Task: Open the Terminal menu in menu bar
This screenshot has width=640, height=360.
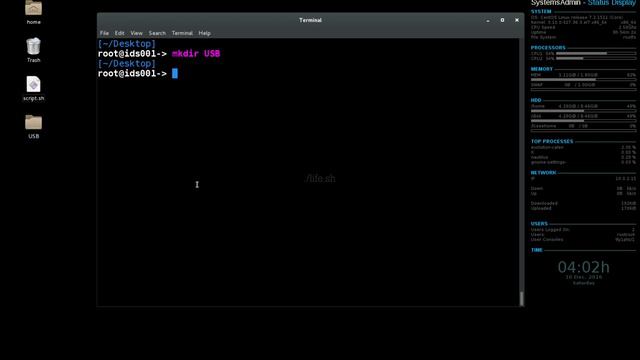Action: tap(182, 33)
